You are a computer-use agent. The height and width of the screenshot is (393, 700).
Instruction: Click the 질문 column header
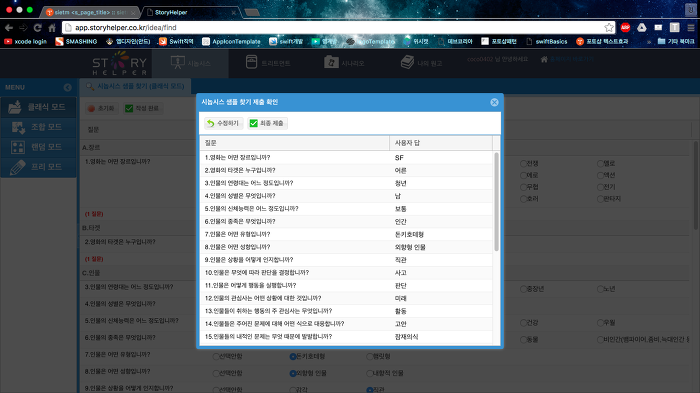pyautogui.click(x=295, y=143)
